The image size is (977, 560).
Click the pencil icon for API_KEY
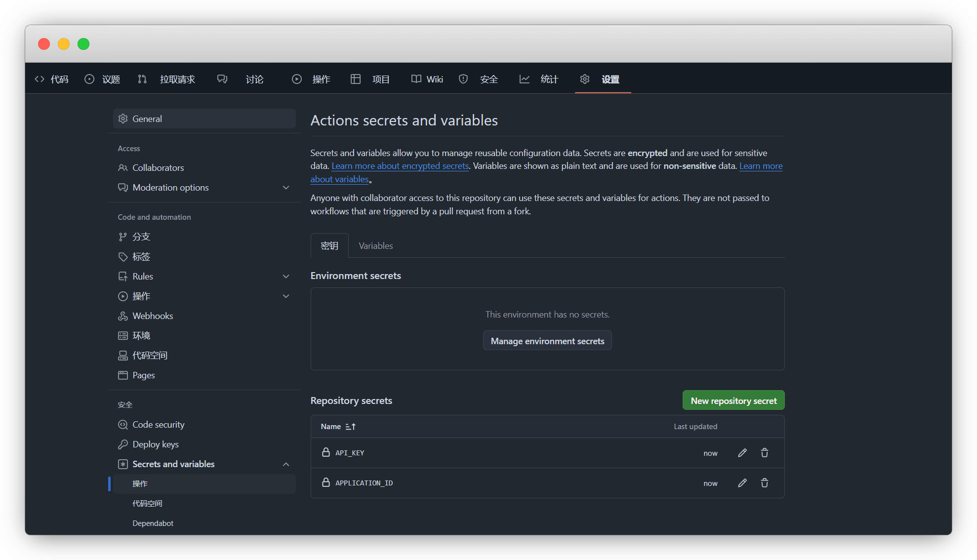[x=742, y=453]
